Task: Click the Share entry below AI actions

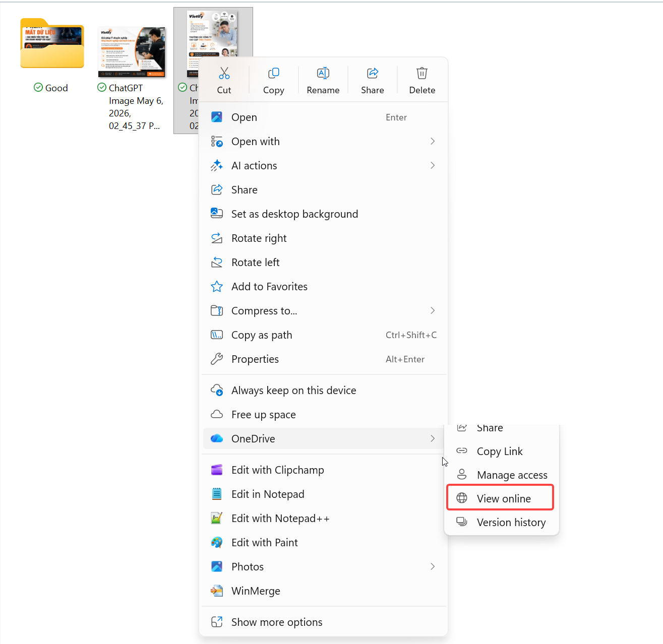Action: (324, 189)
